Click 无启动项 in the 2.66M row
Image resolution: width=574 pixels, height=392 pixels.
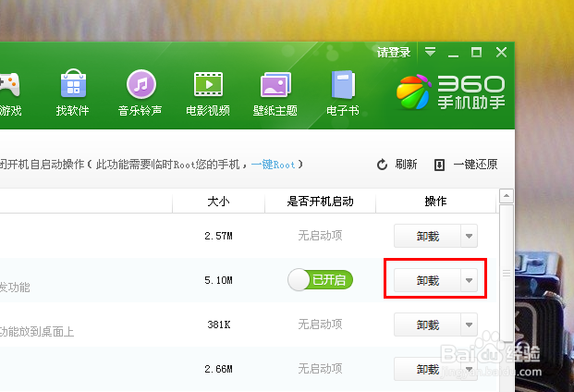click(x=321, y=368)
